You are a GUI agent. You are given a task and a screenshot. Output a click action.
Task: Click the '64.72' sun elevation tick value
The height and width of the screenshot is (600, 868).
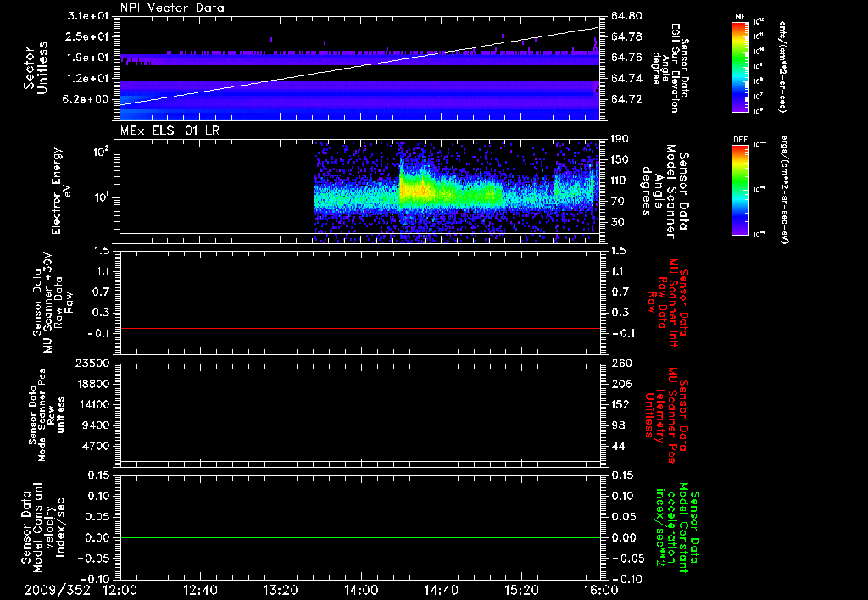pos(626,99)
